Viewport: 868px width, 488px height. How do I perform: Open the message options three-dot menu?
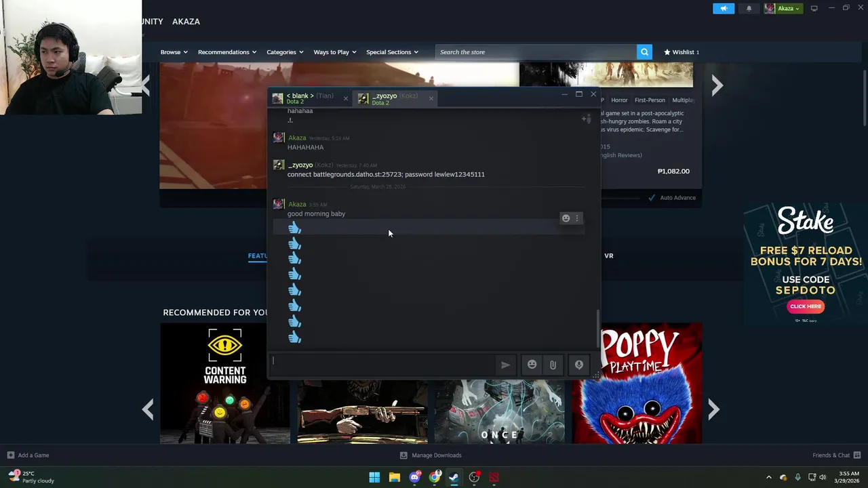(577, 218)
